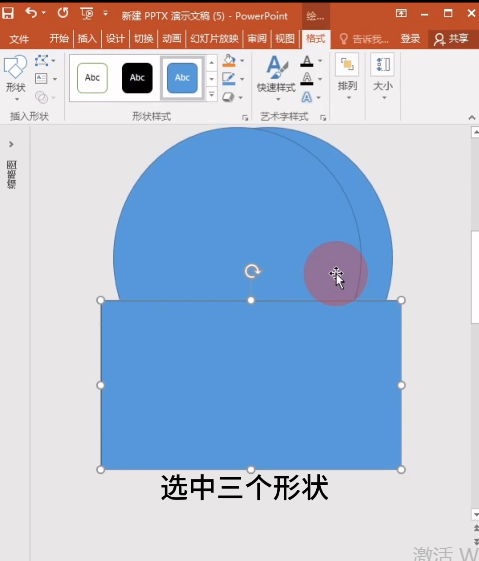Switch to the 设计 tab

tap(116, 39)
